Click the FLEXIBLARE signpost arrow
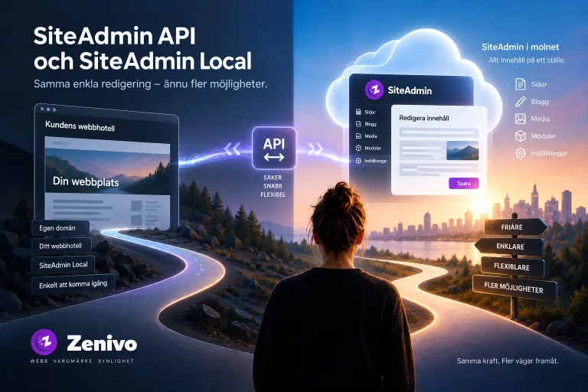Image resolution: width=588 pixels, height=392 pixels. (x=512, y=266)
